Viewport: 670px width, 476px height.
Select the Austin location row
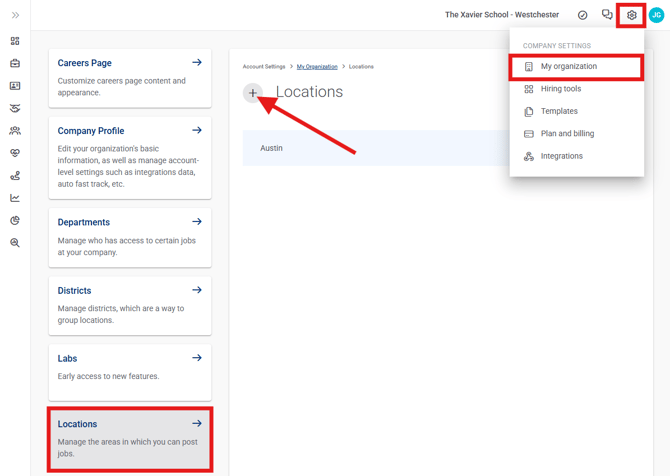(376, 148)
